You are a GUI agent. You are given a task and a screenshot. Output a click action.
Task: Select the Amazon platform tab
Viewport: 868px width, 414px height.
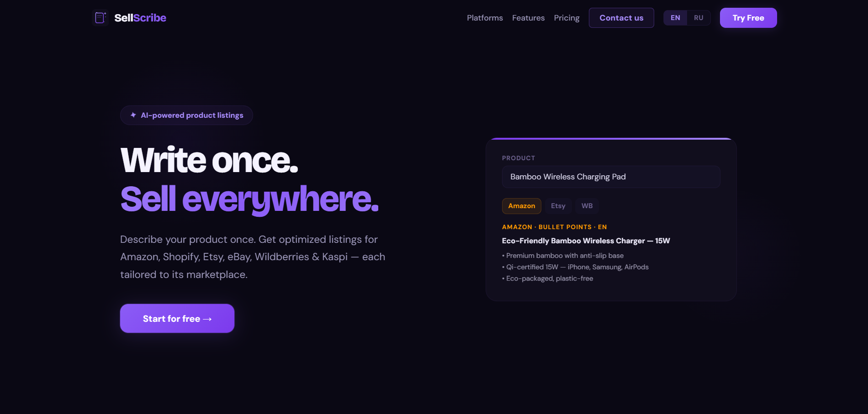(x=521, y=206)
